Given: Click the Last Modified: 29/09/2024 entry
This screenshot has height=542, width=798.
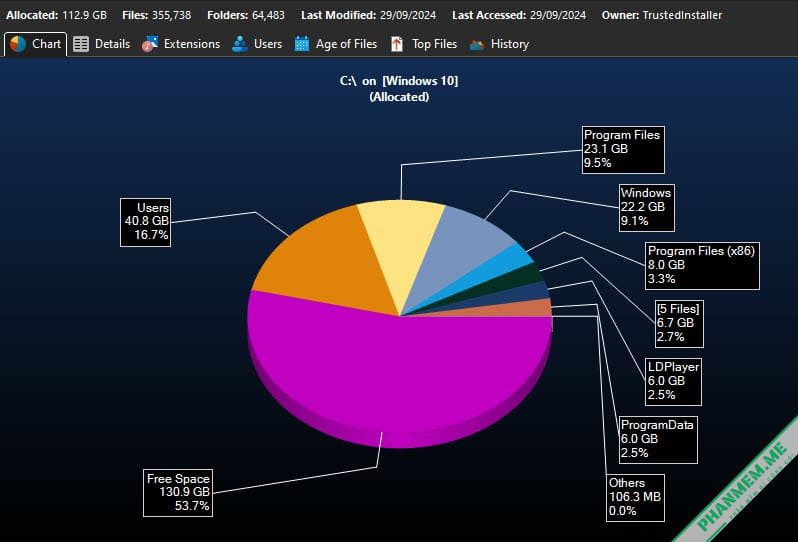Looking at the screenshot, I should 368,15.
